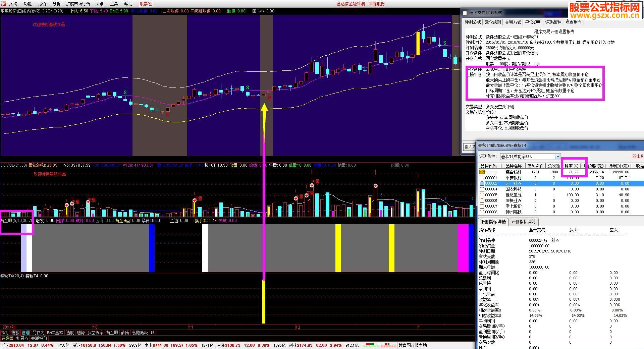Expand the 扩展∧ panel button

[22, 338]
